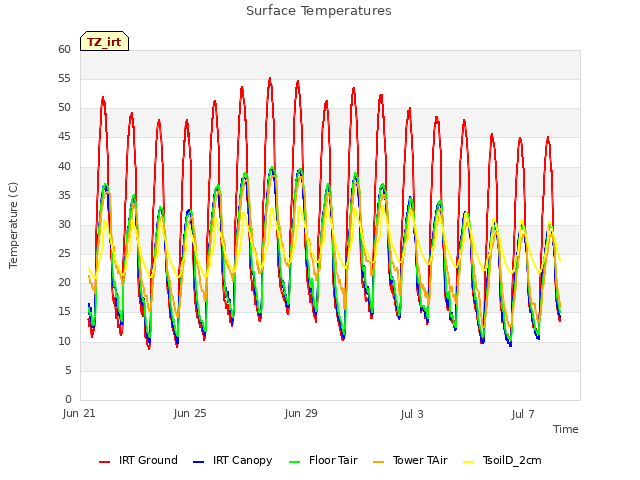Image resolution: width=640 pixels, height=480 pixels.
Task: Click the Time x-axis label
Action: point(566,429)
